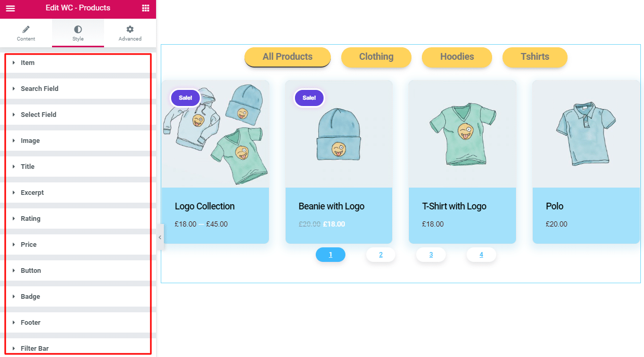Select the Clothing filter button

coord(376,57)
